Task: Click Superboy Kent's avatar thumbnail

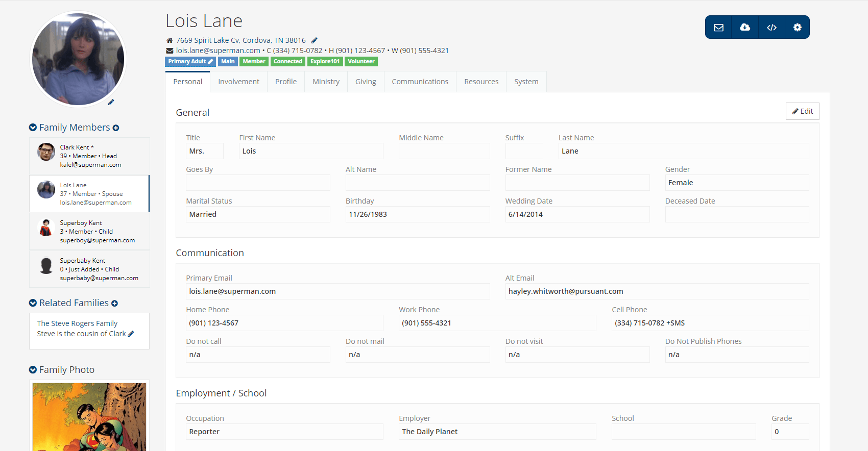Action: pyautogui.click(x=46, y=228)
